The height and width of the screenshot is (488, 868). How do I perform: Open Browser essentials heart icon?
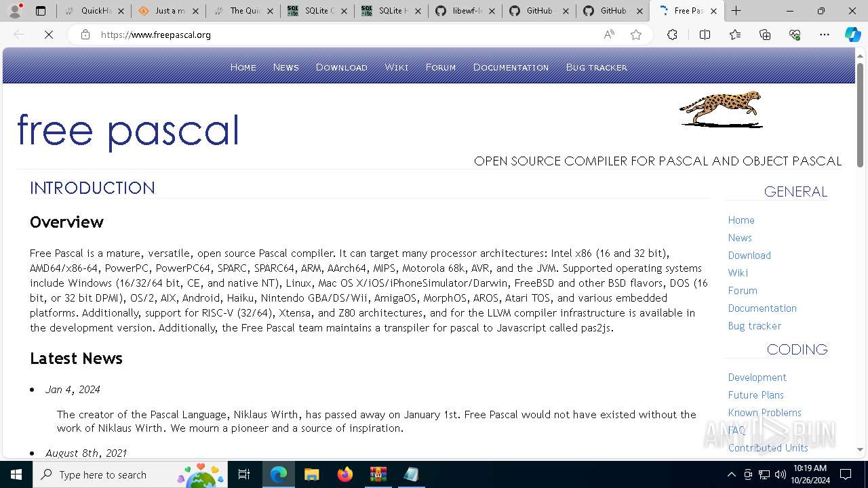[x=795, y=35]
